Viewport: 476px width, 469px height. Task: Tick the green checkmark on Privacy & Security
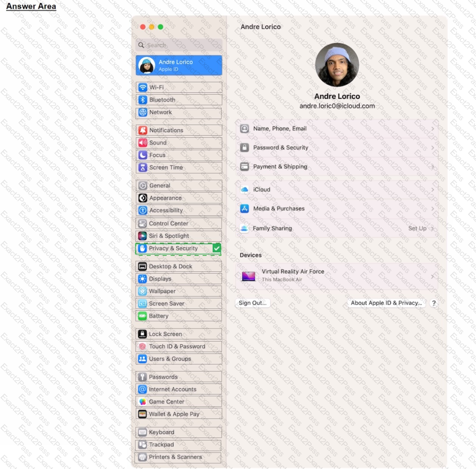(x=217, y=248)
